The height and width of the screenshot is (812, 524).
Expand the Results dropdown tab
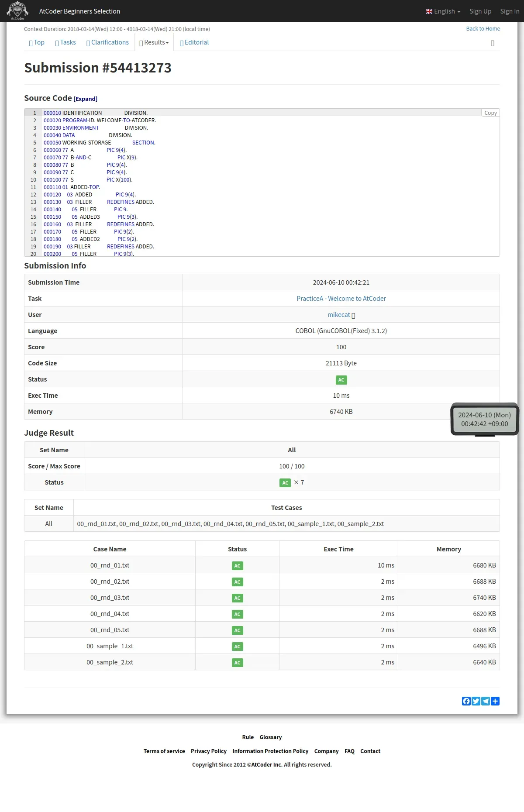pyautogui.click(x=154, y=42)
